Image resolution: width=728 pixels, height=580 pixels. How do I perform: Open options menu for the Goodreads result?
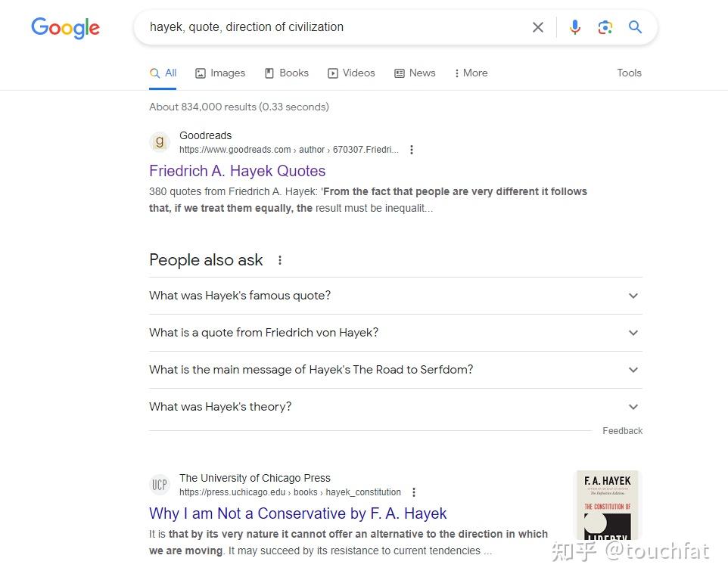[x=412, y=150]
